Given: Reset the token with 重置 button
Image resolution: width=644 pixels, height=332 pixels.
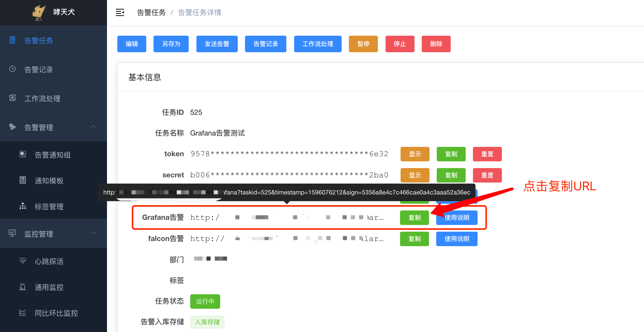Looking at the screenshot, I should (x=487, y=154).
